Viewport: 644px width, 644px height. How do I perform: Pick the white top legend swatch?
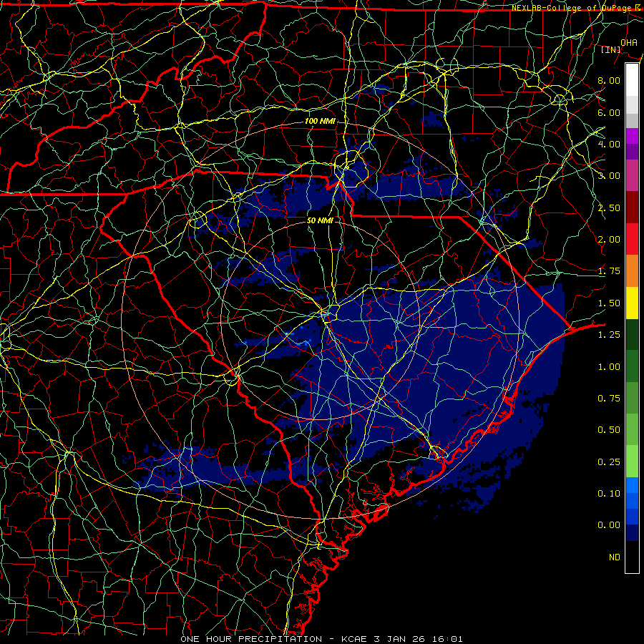click(x=632, y=80)
